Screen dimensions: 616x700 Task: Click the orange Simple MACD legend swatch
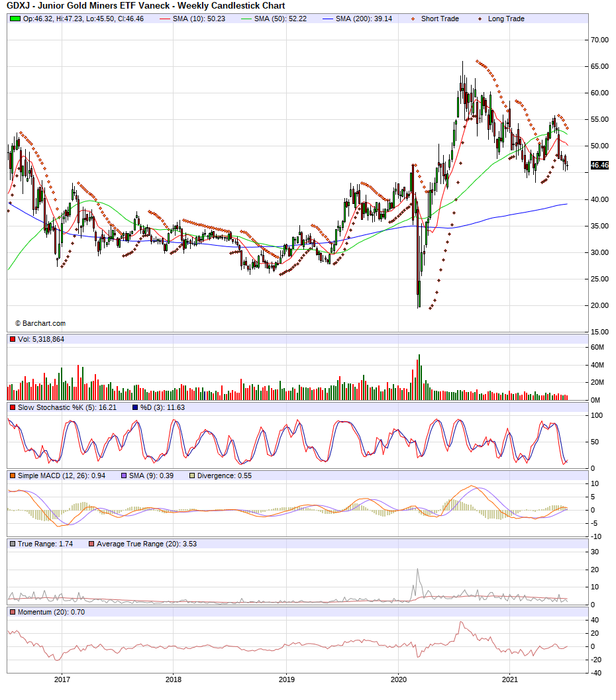13,476
